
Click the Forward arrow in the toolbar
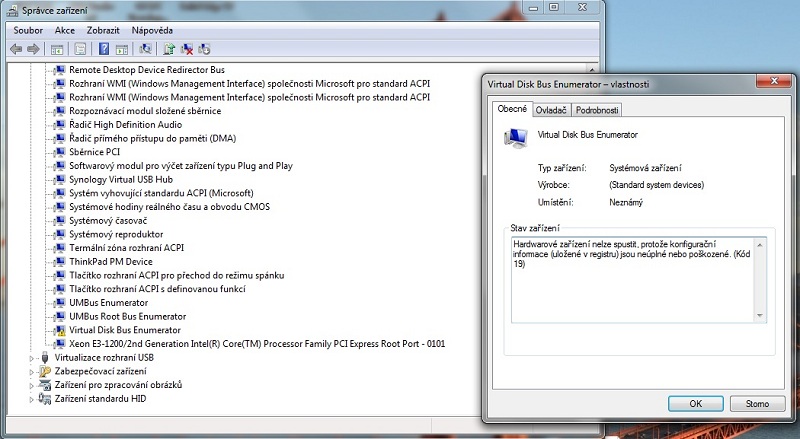coord(34,48)
